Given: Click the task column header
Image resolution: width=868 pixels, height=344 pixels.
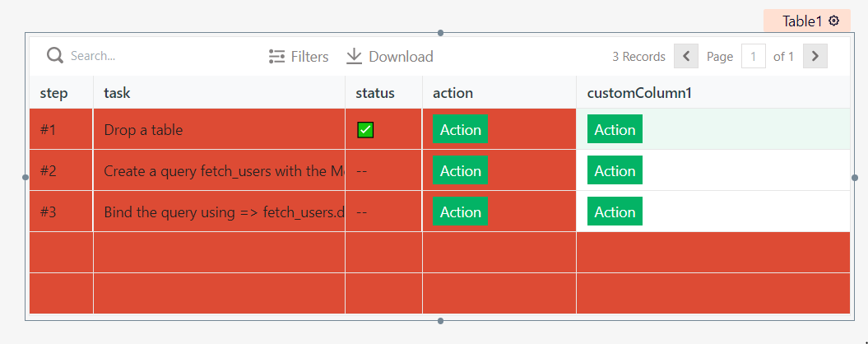Looking at the screenshot, I should pyautogui.click(x=117, y=93).
